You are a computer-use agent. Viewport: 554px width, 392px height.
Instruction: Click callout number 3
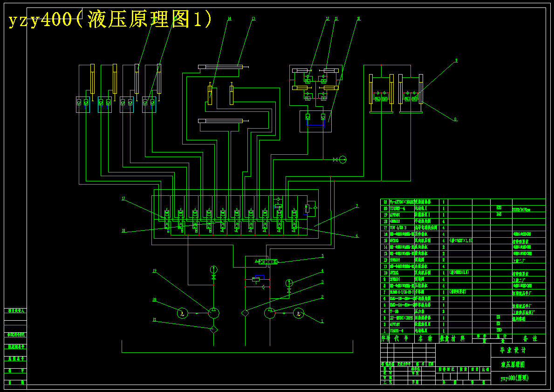click(x=322, y=282)
